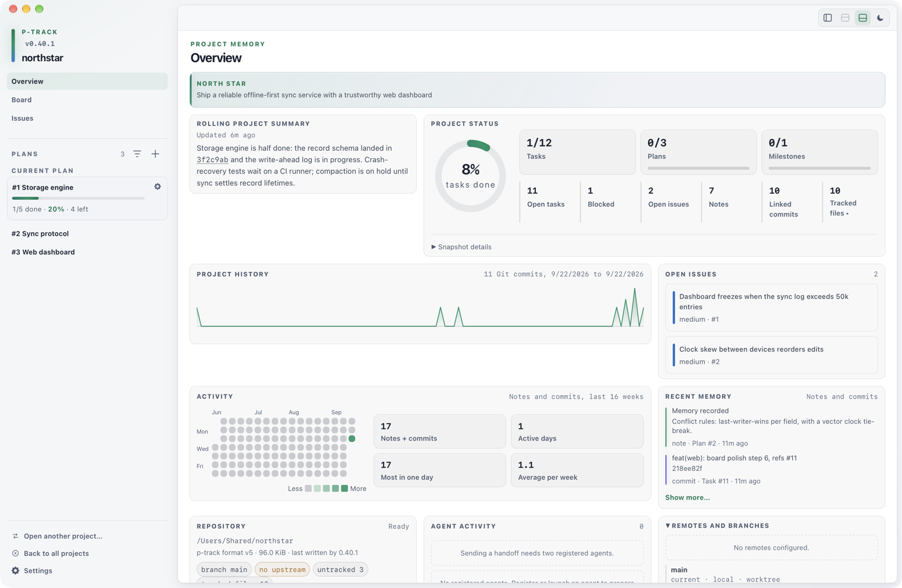902x588 pixels.
Task: Open the plans filter icon
Action: [x=137, y=154]
